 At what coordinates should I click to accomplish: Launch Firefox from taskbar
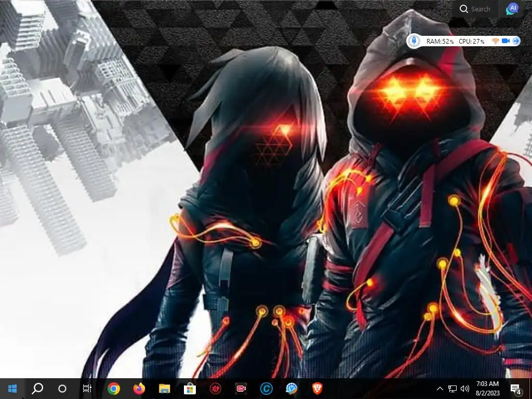coord(139,388)
